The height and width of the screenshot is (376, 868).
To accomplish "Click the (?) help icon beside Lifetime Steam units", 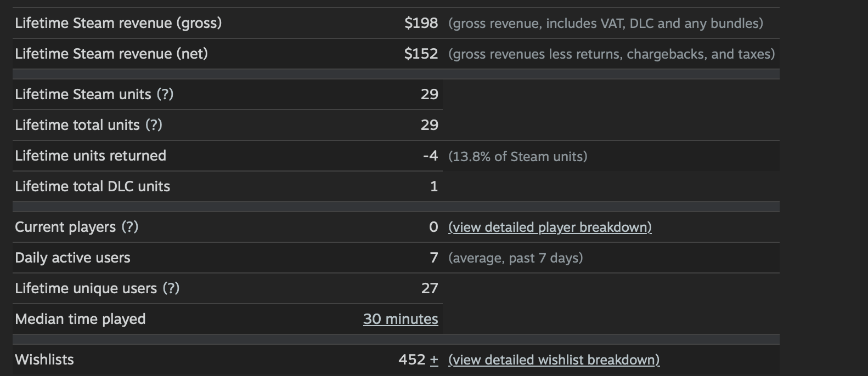I will tap(165, 94).
